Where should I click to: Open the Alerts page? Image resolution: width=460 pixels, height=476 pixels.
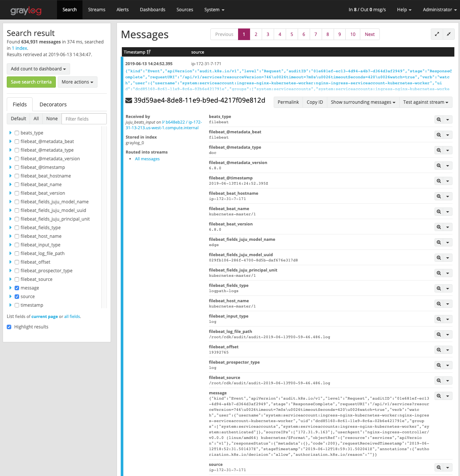(123, 10)
